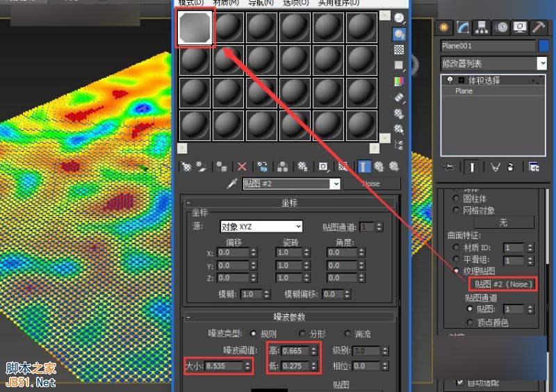Click the blue object color swatch

coord(543,46)
